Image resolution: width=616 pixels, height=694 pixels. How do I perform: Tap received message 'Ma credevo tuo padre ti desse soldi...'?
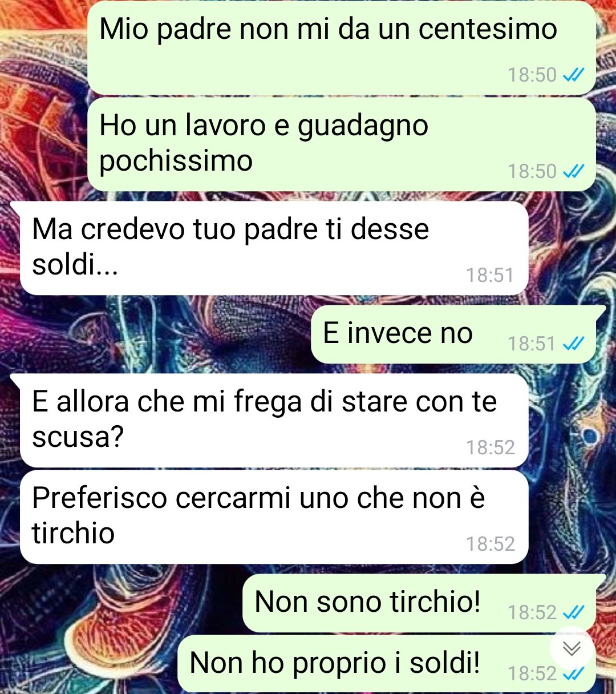point(274,248)
